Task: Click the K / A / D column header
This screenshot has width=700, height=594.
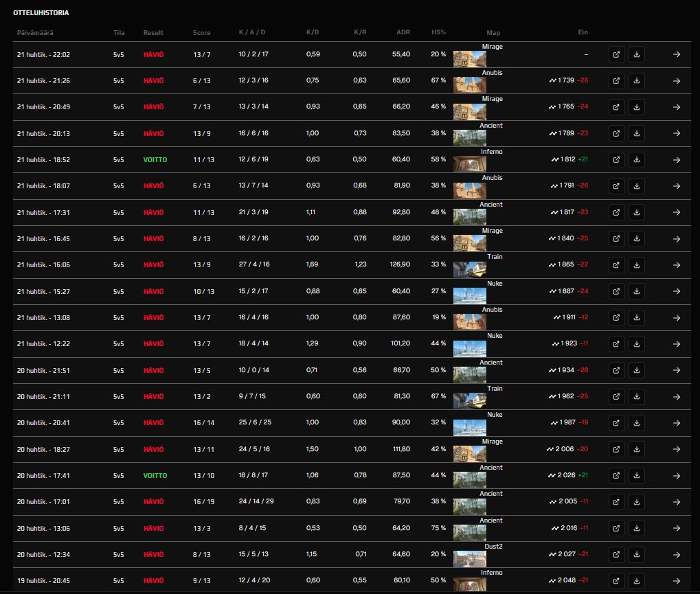Action: [x=252, y=32]
